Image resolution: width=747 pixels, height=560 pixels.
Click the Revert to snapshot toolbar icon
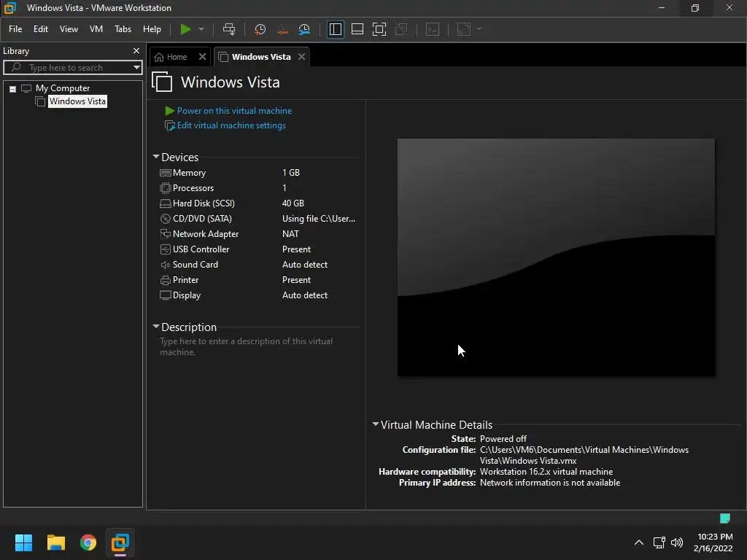tap(282, 29)
